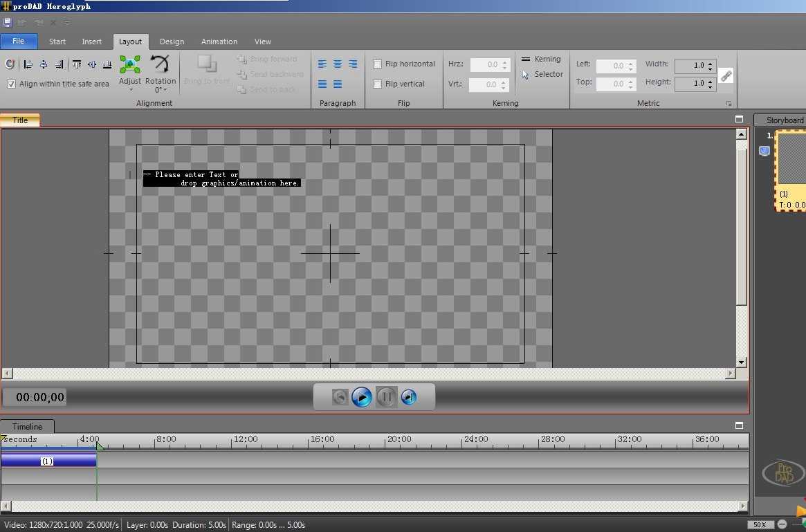The width and height of the screenshot is (806, 532).
Task: Toggle the width-height aspect link
Action: [726, 76]
